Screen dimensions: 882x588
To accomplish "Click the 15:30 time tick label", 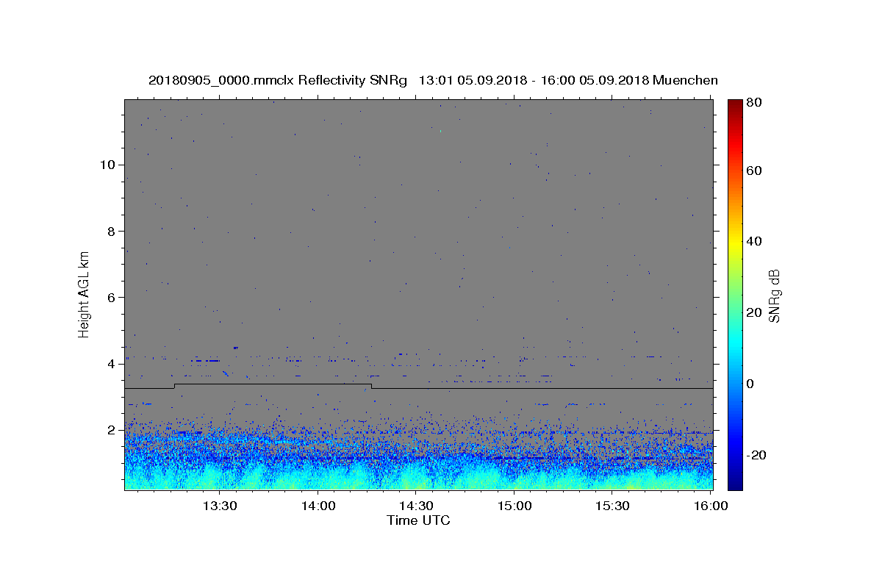I will click(613, 506).
